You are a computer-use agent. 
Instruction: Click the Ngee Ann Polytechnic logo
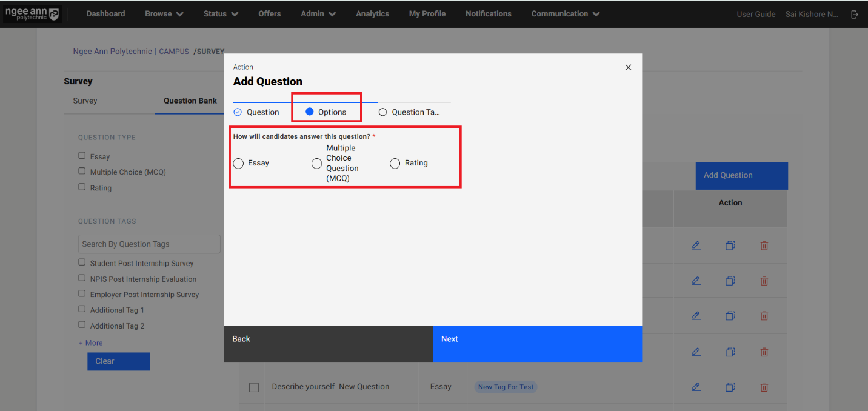[33, 14]
